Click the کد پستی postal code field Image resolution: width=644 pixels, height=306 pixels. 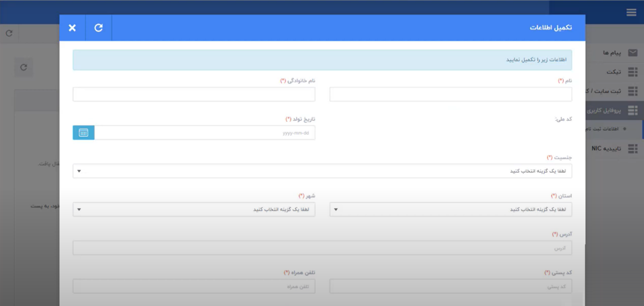(450, 286)
